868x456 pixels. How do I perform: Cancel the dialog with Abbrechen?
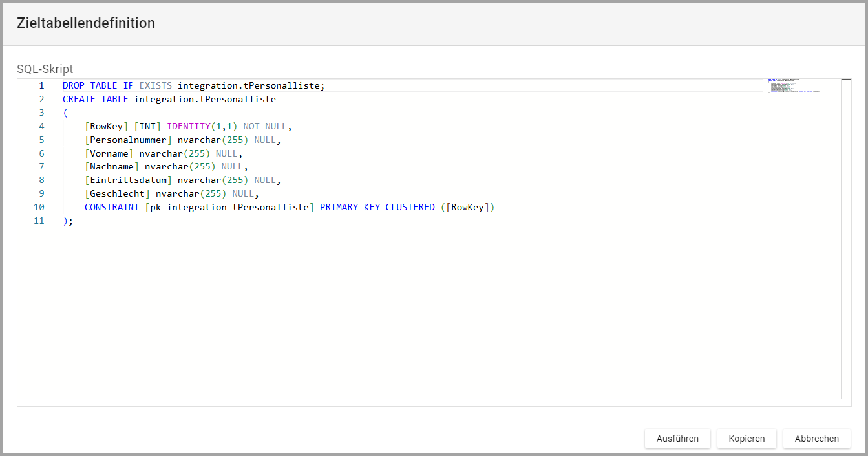[x=816, y=439]
